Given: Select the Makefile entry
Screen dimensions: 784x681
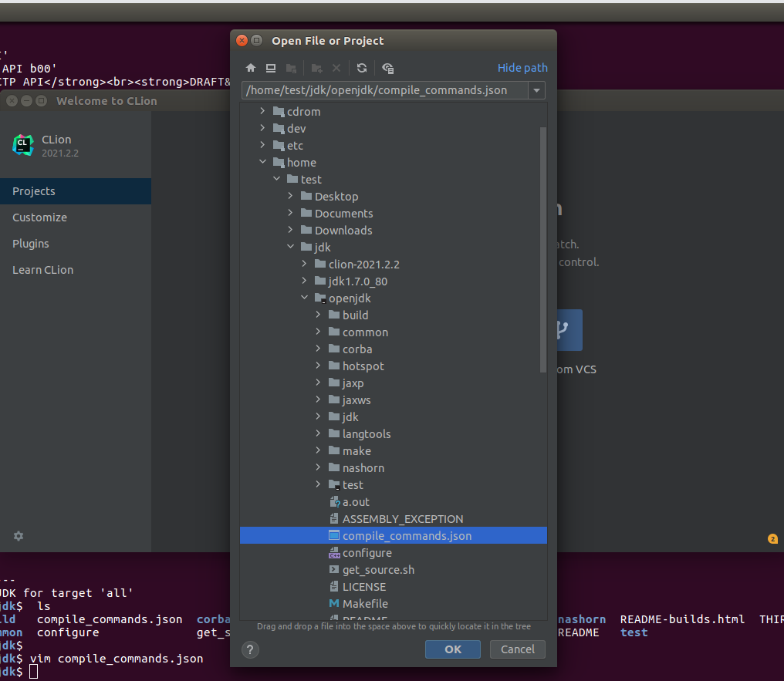Looking at the screenshot, I should (394, 604).
